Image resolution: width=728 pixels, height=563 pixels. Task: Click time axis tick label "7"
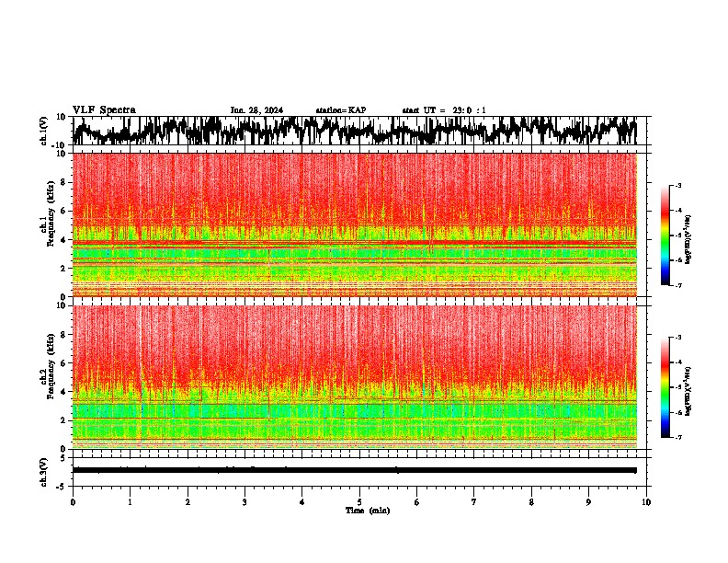(x=474, y=502)
